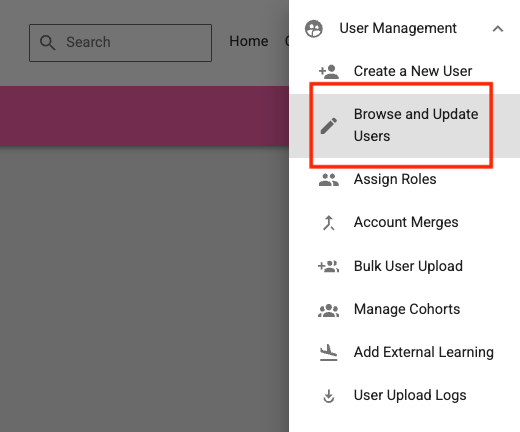Click the add-group icon for Bulk User Upload

329,266
